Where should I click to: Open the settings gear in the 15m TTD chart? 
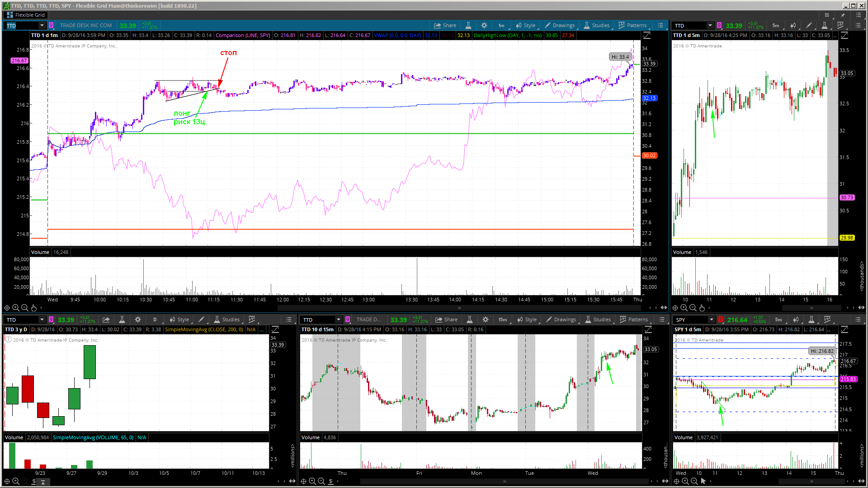pyautogui.click(x=486, y=319)
